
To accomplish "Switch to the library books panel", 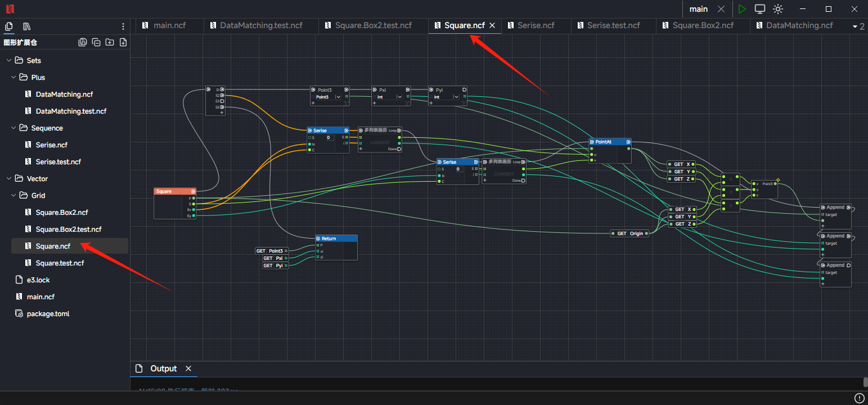I will (26, 26).
